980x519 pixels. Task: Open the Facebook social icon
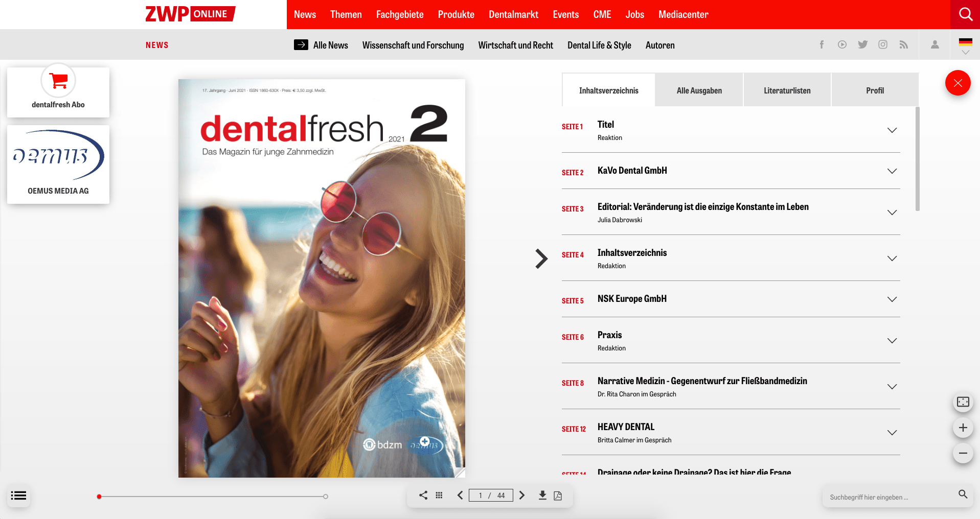pos(822,44)
